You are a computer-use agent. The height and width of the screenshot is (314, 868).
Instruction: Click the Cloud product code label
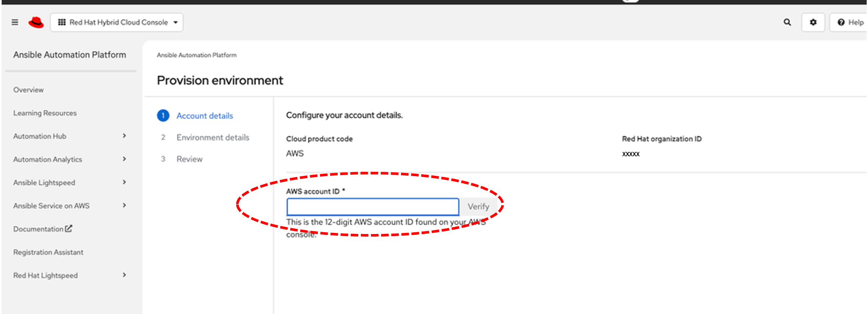[x=319, y=139]
